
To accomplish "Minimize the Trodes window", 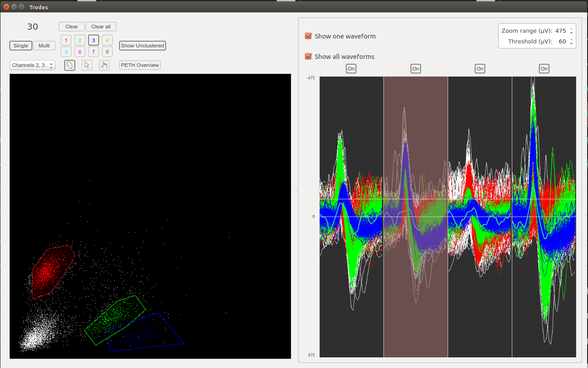I will point(14,7).
